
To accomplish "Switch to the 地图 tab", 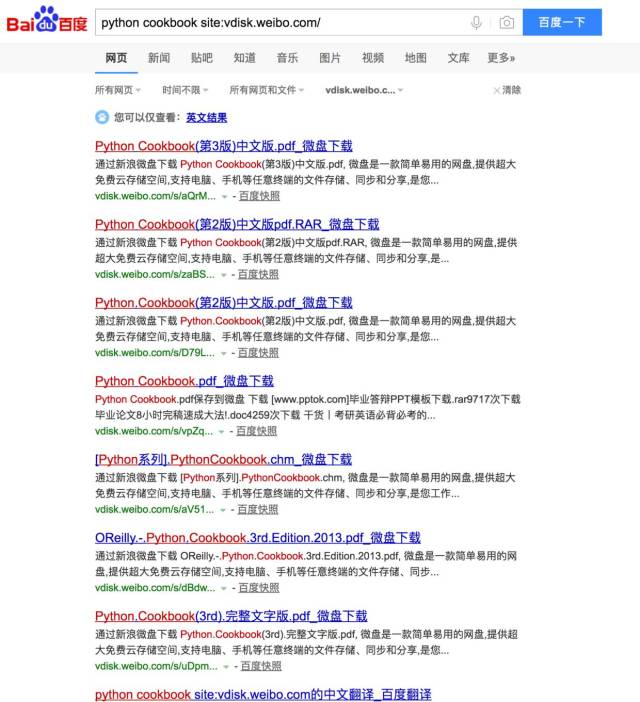I will click(x=416, y=58).
